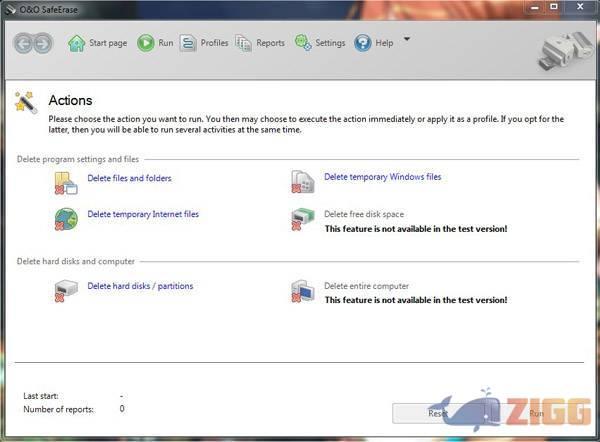Click the Delete files and folders link
The image size is (600, 442).
pos(129,178)
